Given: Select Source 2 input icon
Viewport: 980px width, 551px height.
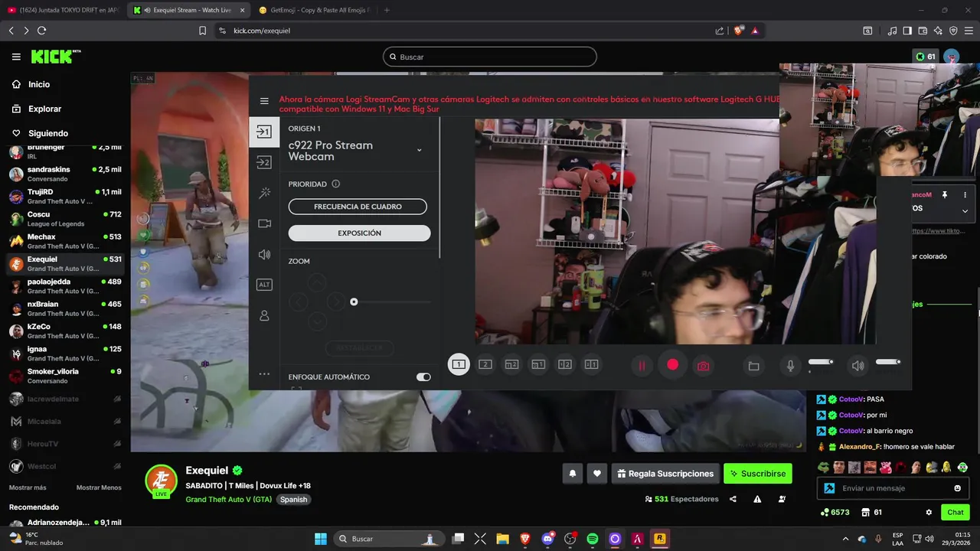Looking at the screenshot, I should 264,162.
